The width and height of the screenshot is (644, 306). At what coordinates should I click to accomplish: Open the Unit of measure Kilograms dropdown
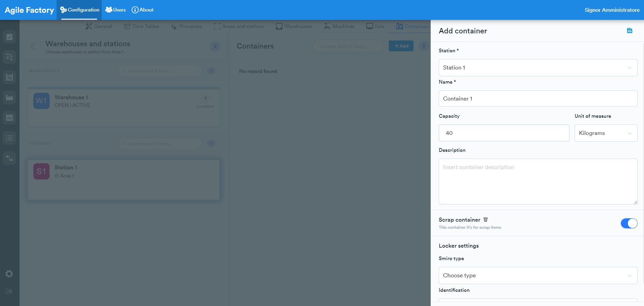(x=606, y=133)
